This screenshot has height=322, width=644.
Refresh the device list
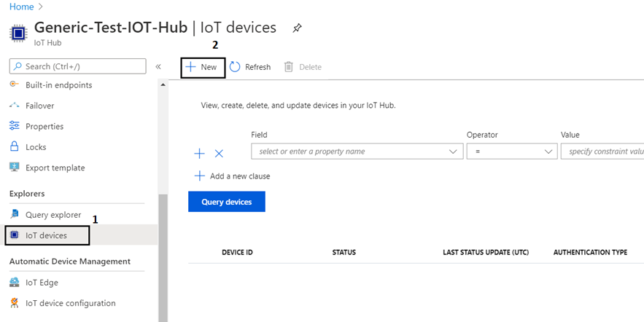[x=250, y=67]
